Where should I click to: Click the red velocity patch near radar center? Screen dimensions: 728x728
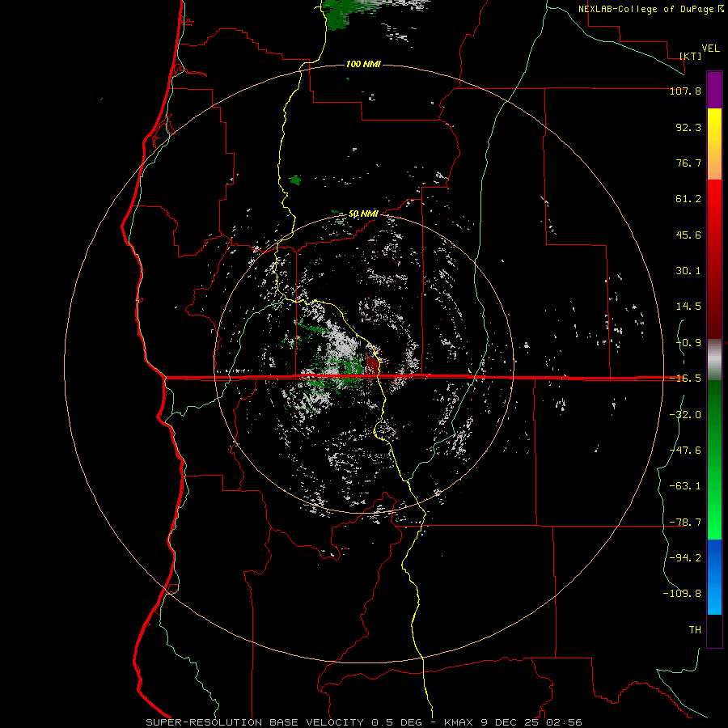tap(372, 363)
